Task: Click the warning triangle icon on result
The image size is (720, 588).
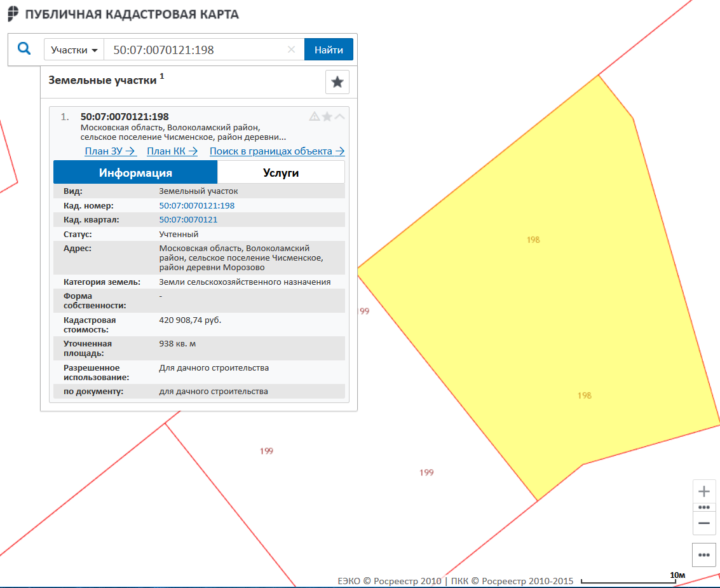Action: 315,116
